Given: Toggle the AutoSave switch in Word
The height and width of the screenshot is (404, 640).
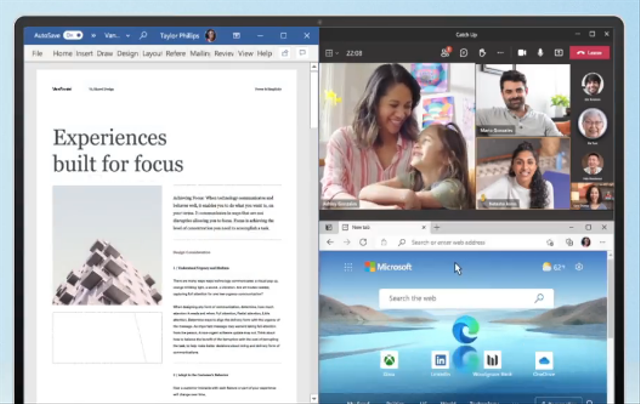Looking at the screenshot, I should [73, 36].
